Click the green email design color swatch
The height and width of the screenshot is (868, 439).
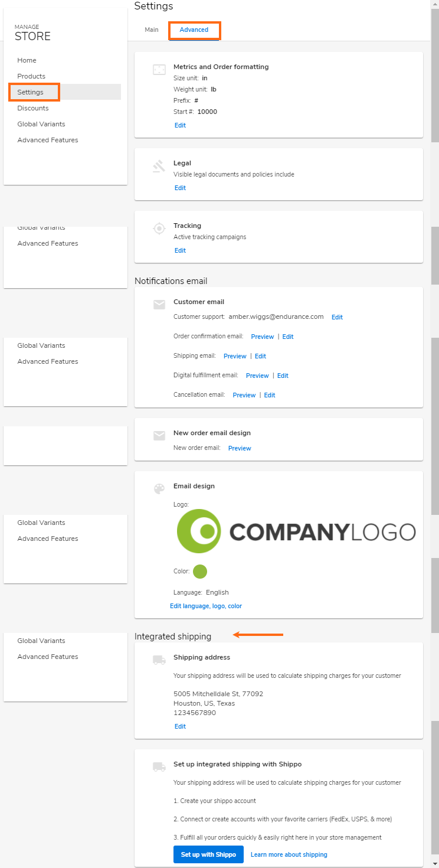pos(199,571)
